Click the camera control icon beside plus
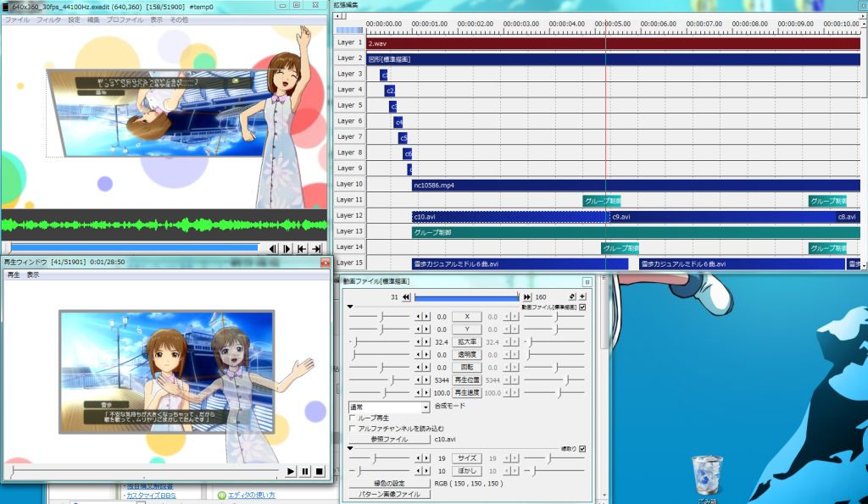Screen dimensions: 868x504 [572, 297]
